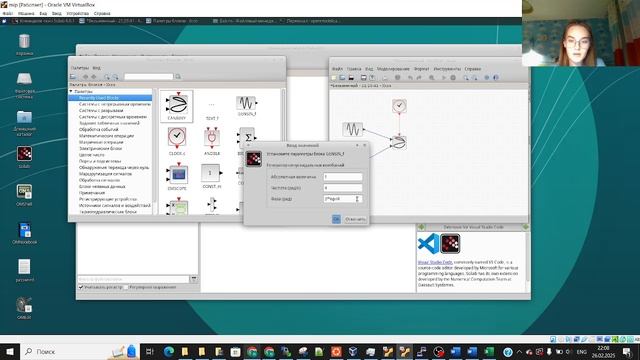
Task: Click search magnifier icon in palette browser
Action: pyautogui.click(x=178, y=77)
